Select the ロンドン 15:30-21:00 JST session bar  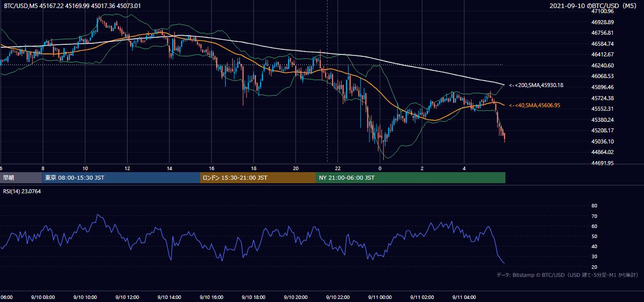click(x=258, y=178)
